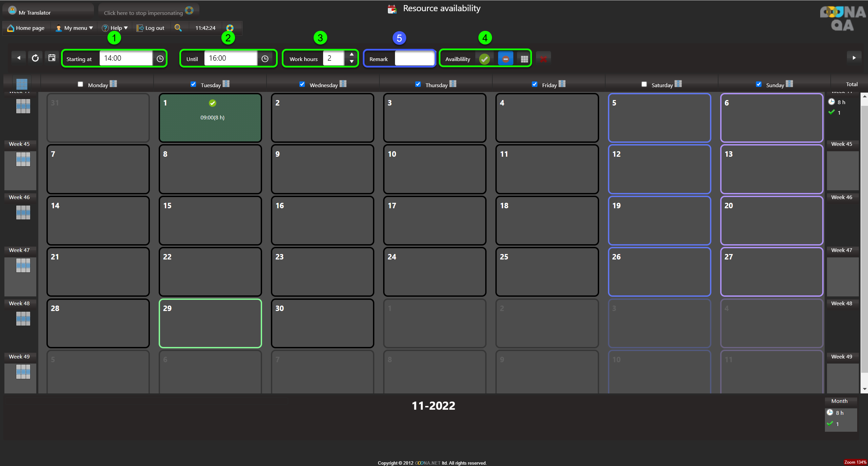Image resolution: width=868 pixels, height=466 pixels.
Task: Set availability to unavailable with red minus
Action: point(505,59)
